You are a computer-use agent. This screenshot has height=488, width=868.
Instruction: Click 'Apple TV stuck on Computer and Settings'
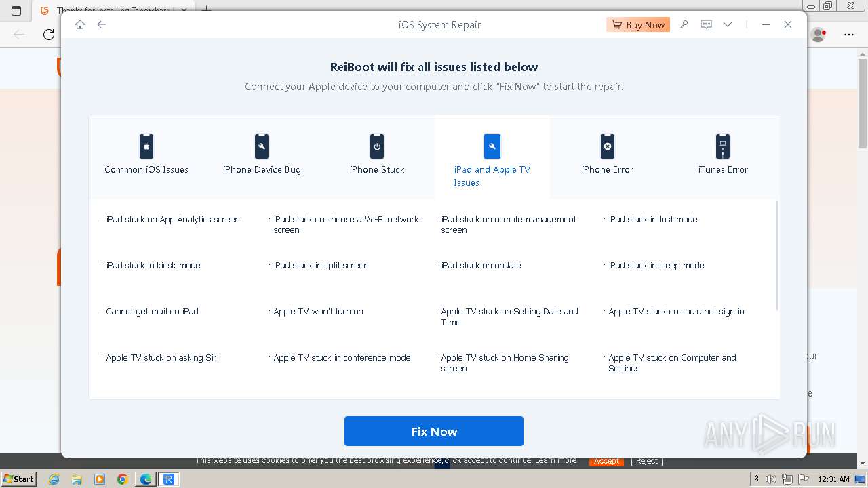[x=672, y=363]
